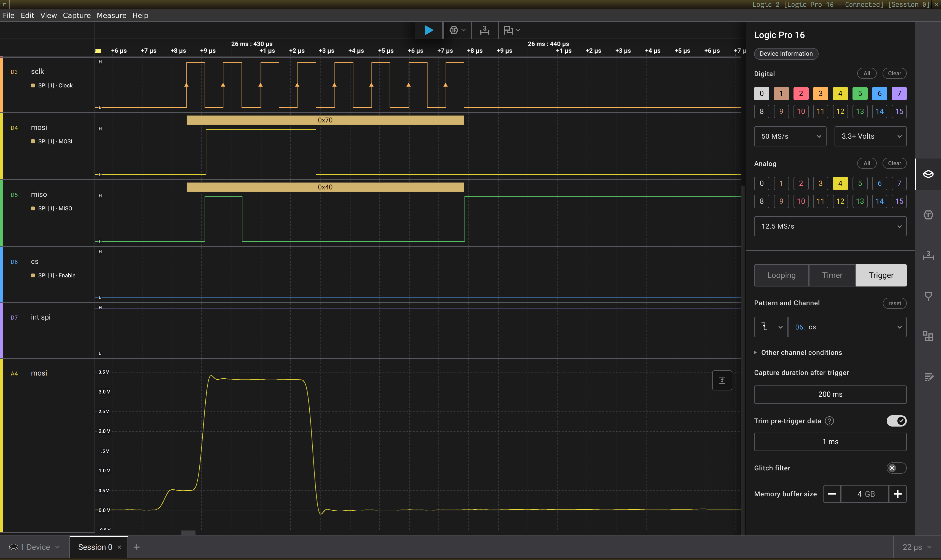
Task: Disable analog channel 4
Action: click(x=841, y=183)
